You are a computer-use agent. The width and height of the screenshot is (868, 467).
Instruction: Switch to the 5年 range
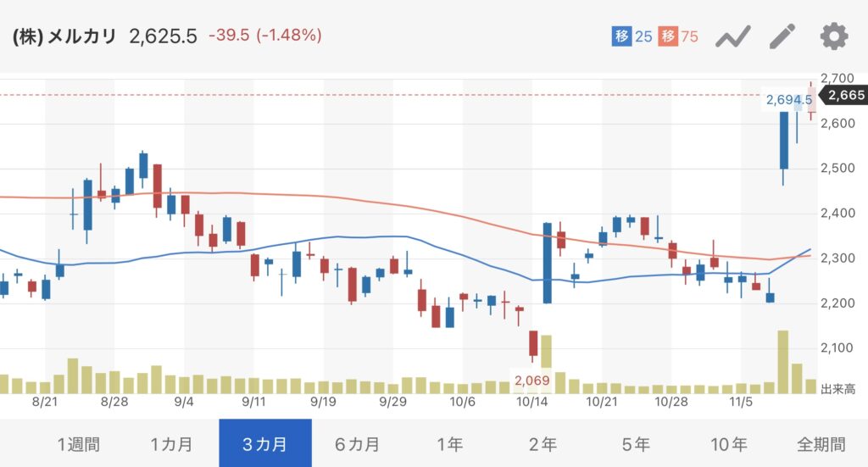pyautogui.click(x=635, y=443)
